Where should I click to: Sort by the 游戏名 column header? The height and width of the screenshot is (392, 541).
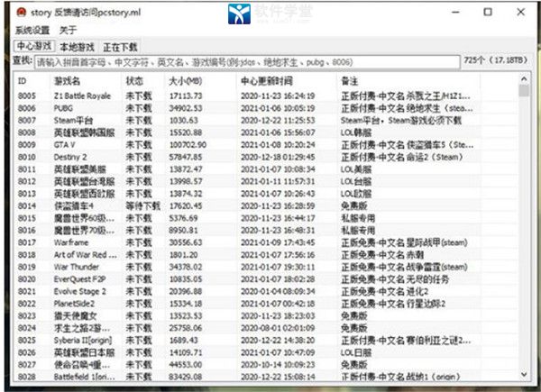(67, 81)
